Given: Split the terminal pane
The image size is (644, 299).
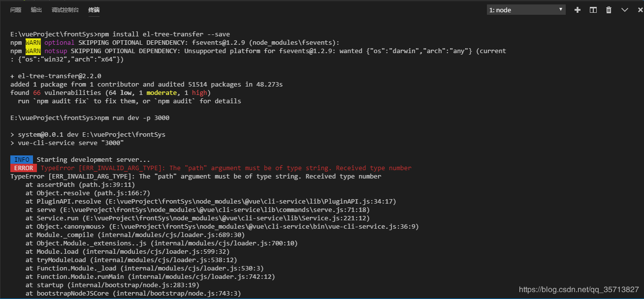Looking at the screenshot, I should [593, 10].
